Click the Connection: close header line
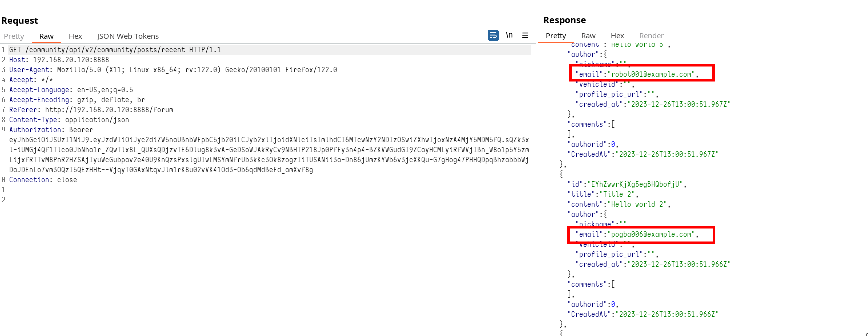This screenshot has width=868, height=336. coord(43,180)
